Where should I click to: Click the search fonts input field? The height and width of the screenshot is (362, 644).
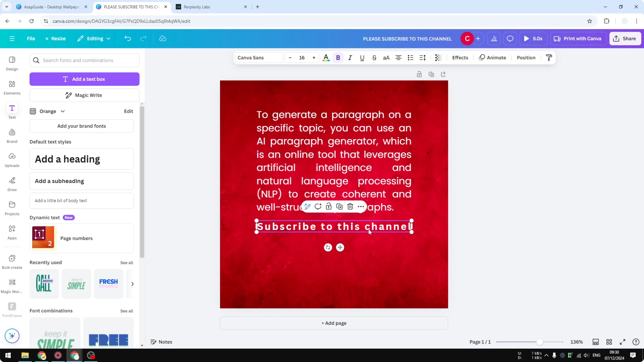click(84, 60)
